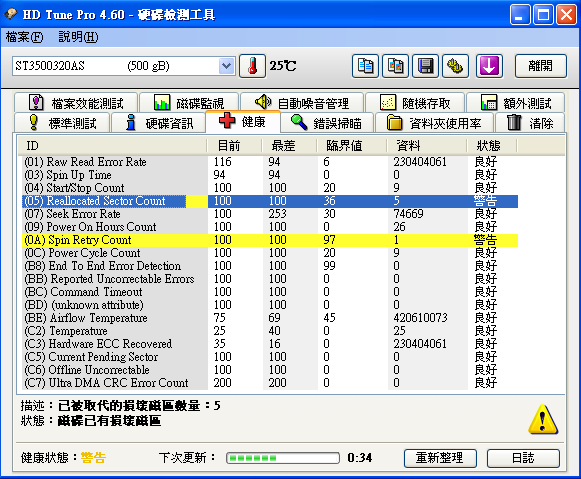
Task: Click the copy screenshot to clipboard icon
Action: pyautogui.click(x=395, y=66)
